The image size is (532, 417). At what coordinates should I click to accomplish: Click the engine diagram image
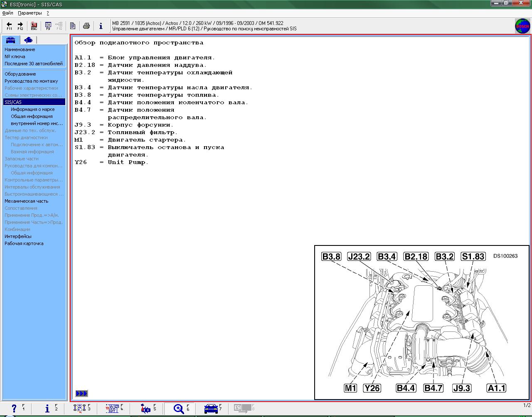[x=422, y=322]
